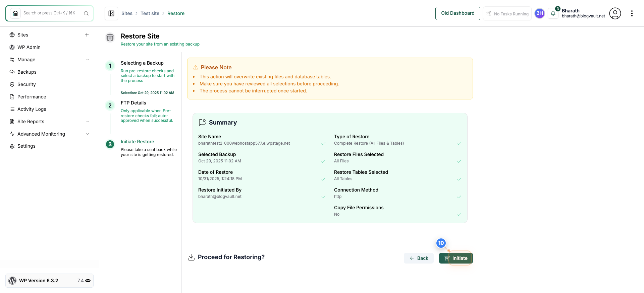Toggle the sidebar collapse panel icon
Image resolution: width=644 pixels, height=293 pixels.
(x=111, y=13)
